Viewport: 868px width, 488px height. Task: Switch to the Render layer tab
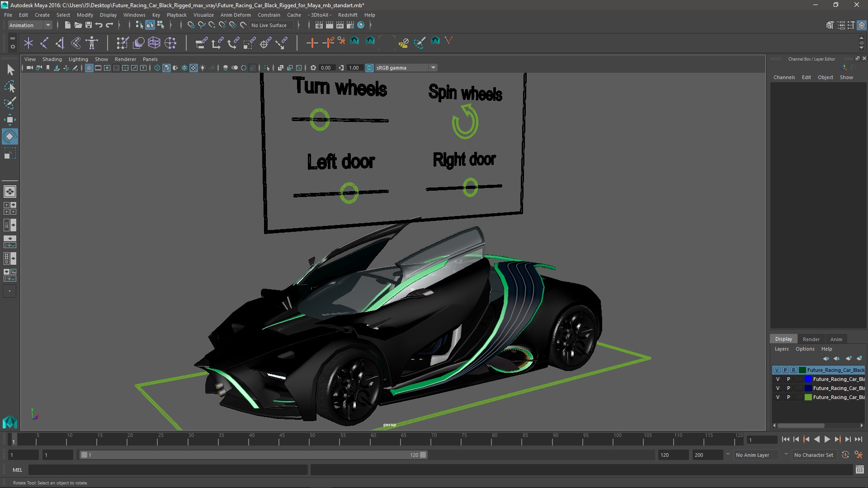811,339
